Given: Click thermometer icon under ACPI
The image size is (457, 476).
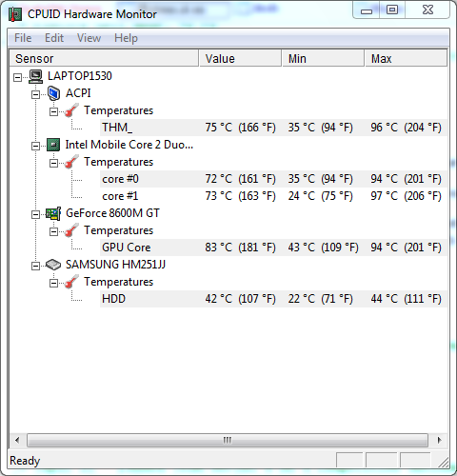Looking at the screenshot, I should 71,110.
